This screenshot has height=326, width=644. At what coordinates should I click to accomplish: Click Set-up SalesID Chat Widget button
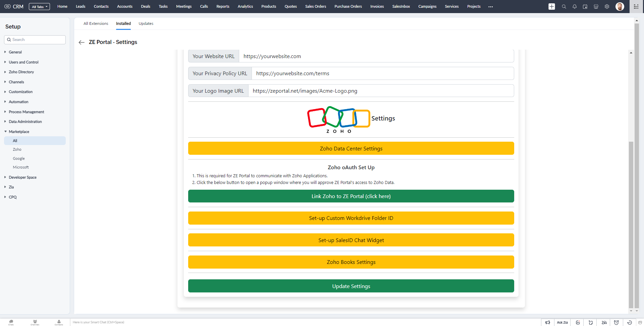point(351,240)
